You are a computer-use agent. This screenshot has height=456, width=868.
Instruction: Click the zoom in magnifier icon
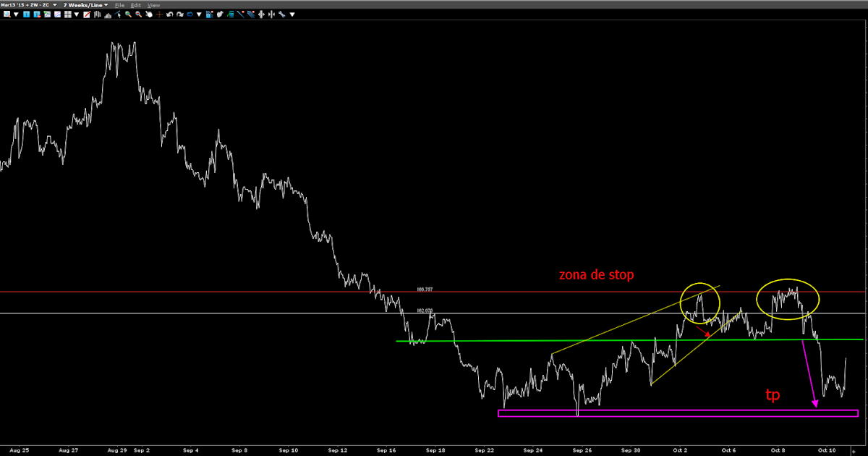point(128,14)
